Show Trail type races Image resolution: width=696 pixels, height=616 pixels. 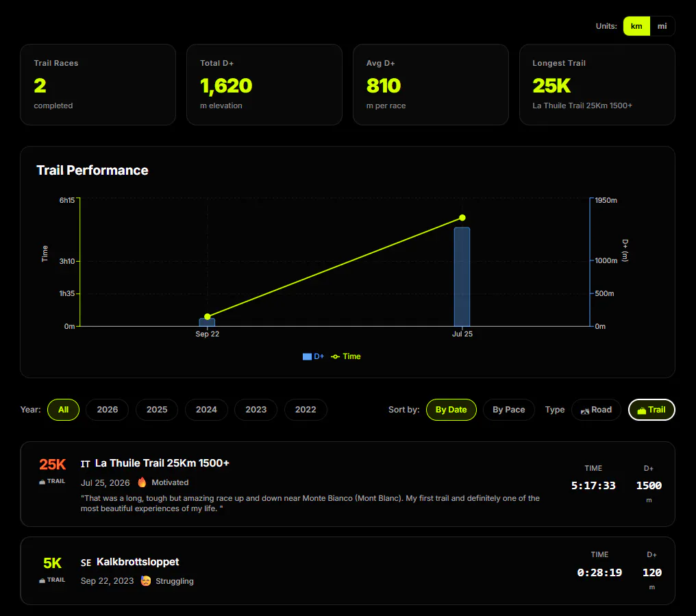pyautogui.click(x=651, y=410)
